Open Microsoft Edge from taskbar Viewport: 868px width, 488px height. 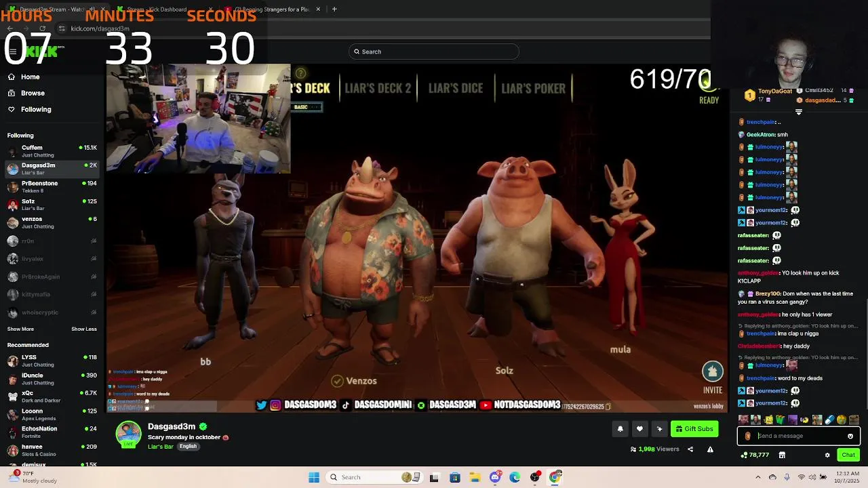515,477
